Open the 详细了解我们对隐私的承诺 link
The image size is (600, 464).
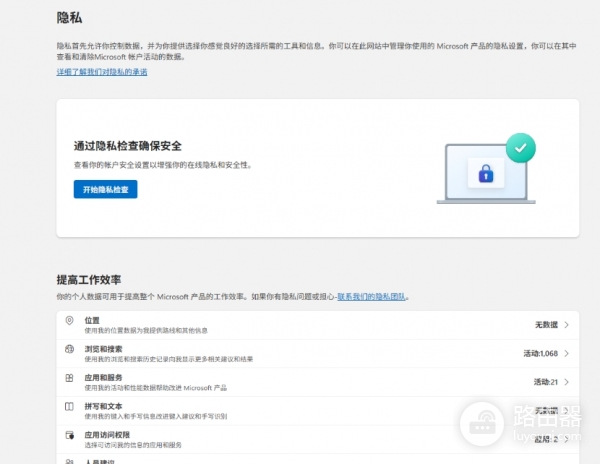tap(102, 72)
